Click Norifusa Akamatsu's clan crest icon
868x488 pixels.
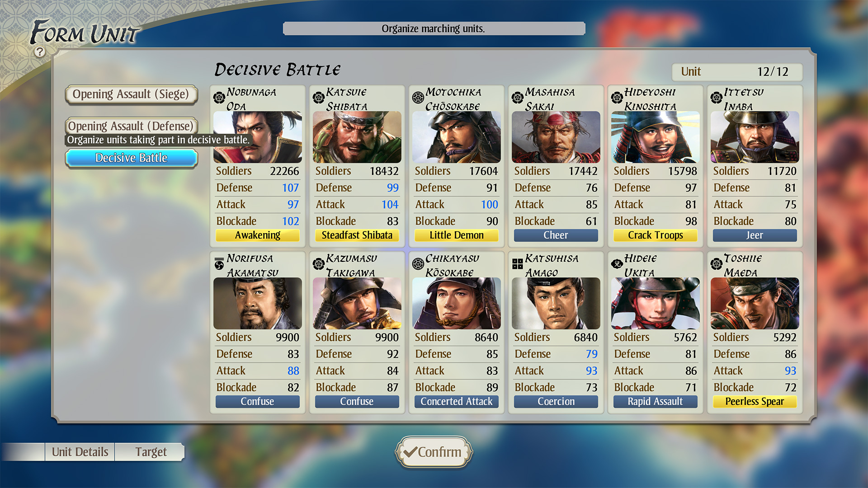click(219, 263)
